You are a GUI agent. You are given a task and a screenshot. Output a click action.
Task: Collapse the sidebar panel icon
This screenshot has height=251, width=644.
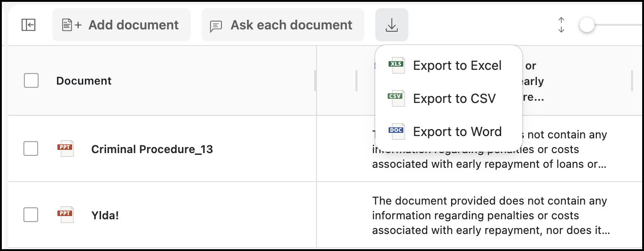28,25
